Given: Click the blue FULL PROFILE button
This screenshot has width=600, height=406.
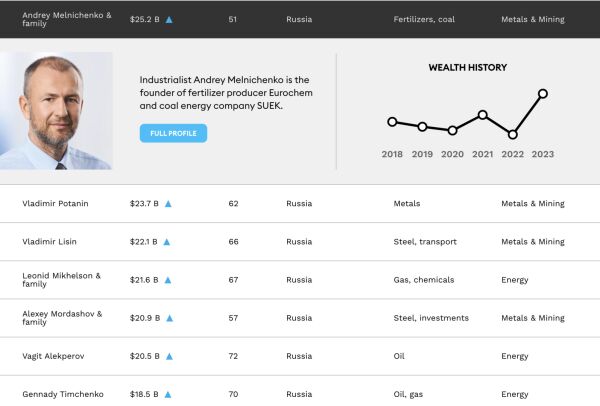Looking at the screenshot, I should click(x=173, y=133).
